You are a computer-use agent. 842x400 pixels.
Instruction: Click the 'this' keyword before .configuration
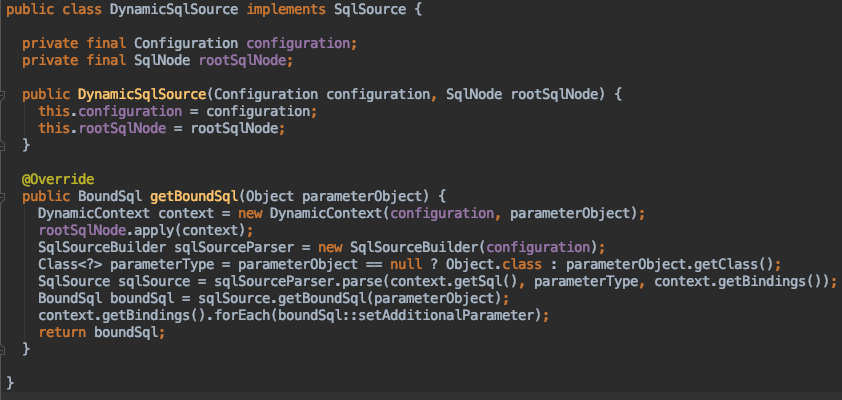54,111
